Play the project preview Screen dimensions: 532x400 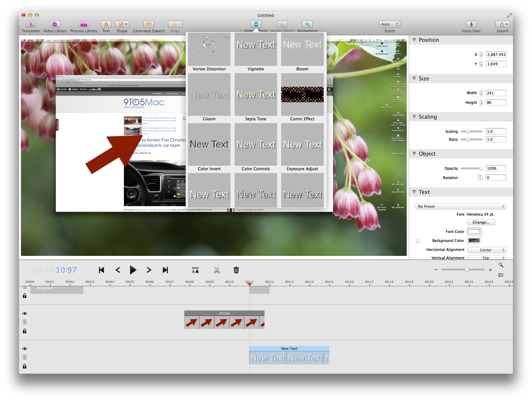[x=133, y=270]
